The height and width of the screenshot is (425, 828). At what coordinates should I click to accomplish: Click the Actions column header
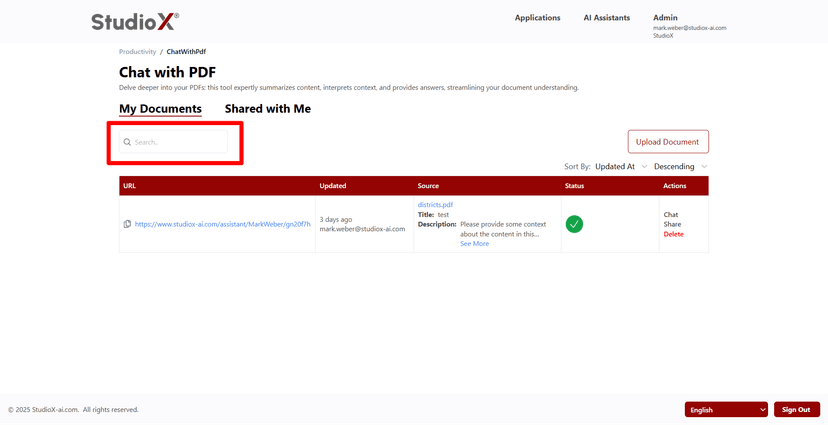[x=675, y=186]
